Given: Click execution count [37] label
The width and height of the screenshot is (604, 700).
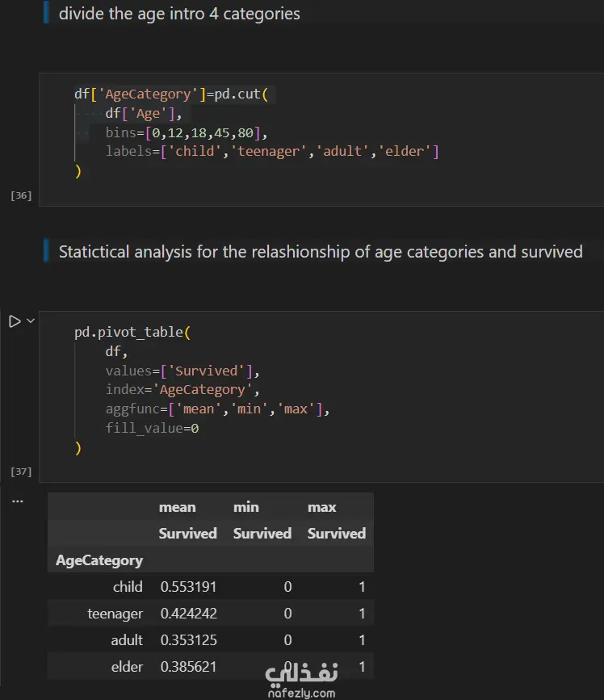Looking at the screenshot, I should 21,471.
